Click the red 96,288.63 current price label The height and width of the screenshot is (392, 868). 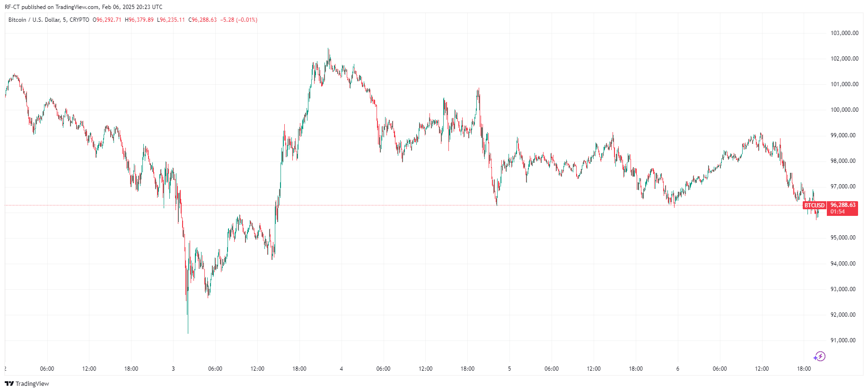point(843,205)
